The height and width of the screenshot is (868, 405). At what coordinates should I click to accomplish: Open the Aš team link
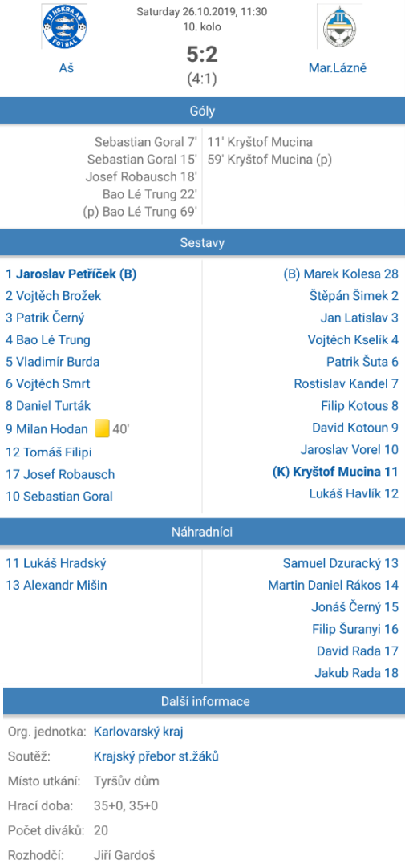point(67,68)
